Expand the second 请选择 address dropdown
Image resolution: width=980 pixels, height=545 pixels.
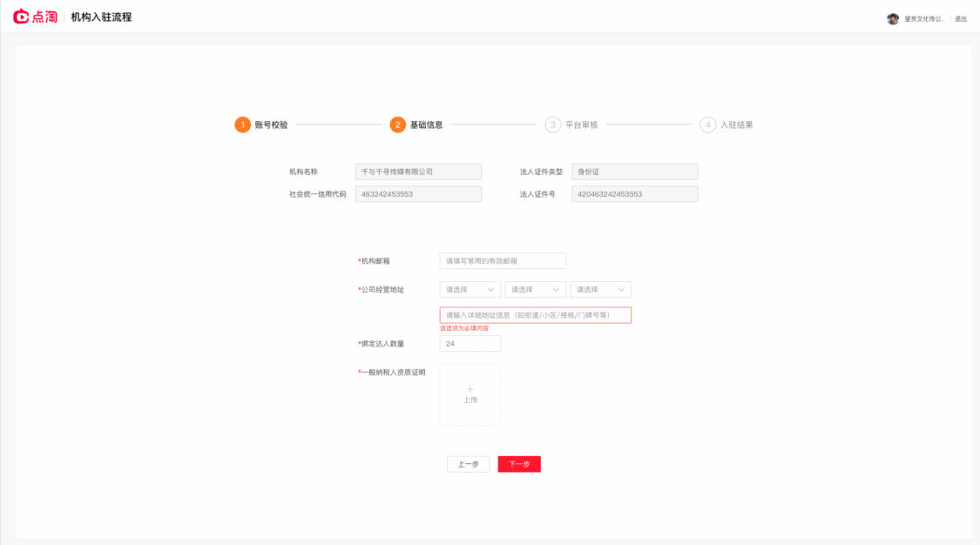536,290
